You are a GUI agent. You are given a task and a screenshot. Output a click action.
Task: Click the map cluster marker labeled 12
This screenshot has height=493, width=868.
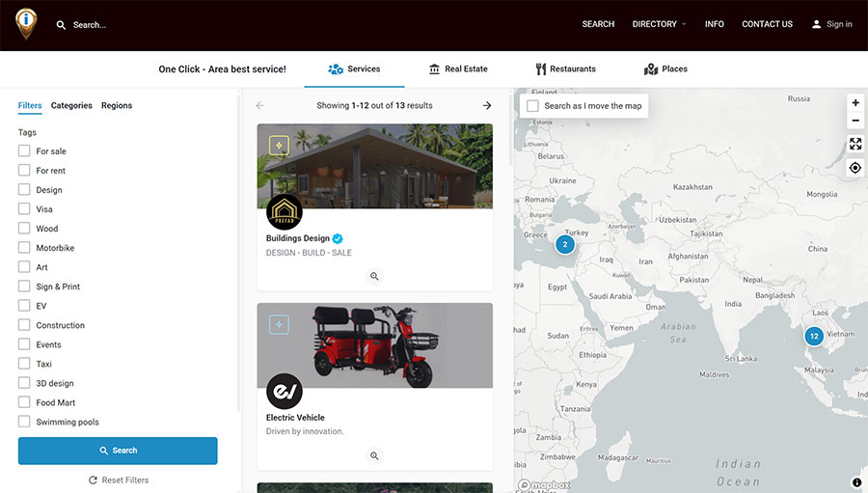tap(814, 337)
